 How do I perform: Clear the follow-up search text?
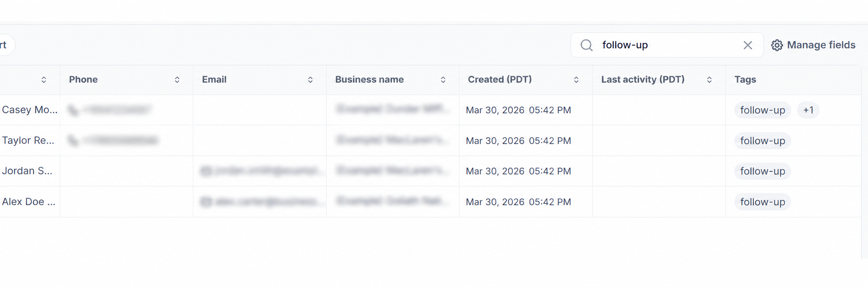[748, 45]
